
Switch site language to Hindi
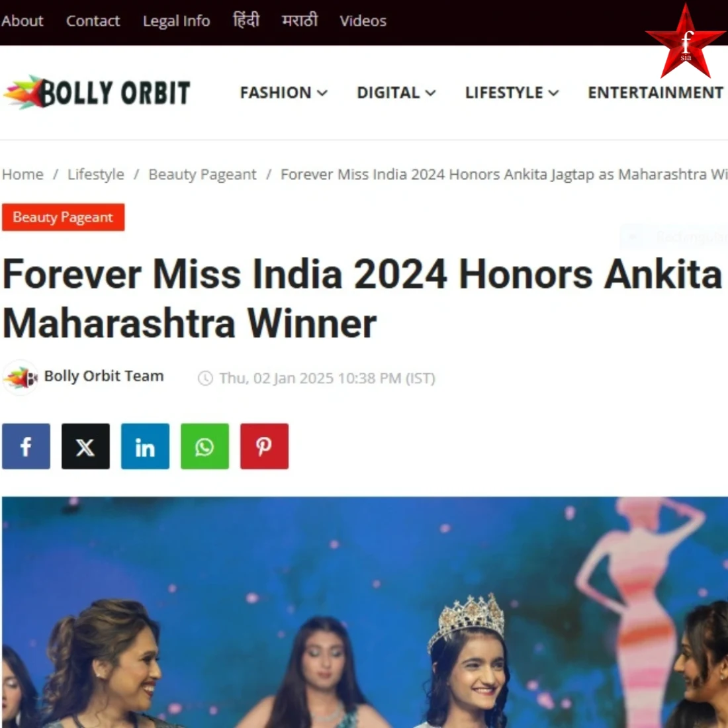tap(246, 21)
